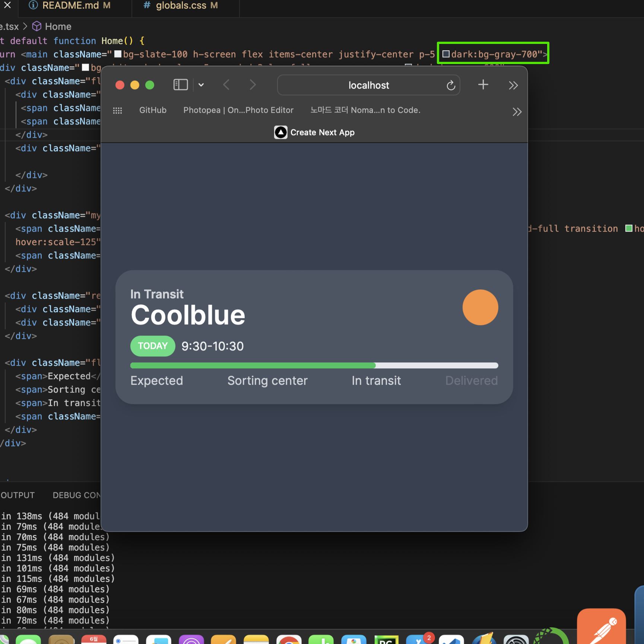Click the Expected step label in Safari
Image resolution: width=644 pixels, height=644 pixels.
[x=156, y=381]
